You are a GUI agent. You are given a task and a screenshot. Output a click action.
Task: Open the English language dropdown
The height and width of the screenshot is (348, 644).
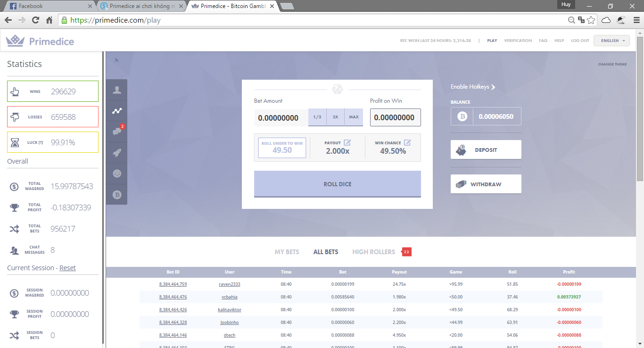pyautogui.click(x=611, y=41)
